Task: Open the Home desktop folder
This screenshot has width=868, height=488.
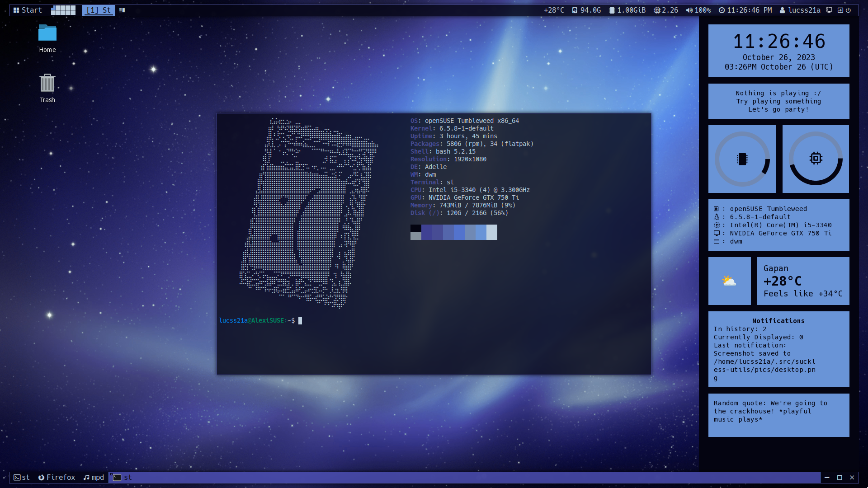Action: [47, 38]
